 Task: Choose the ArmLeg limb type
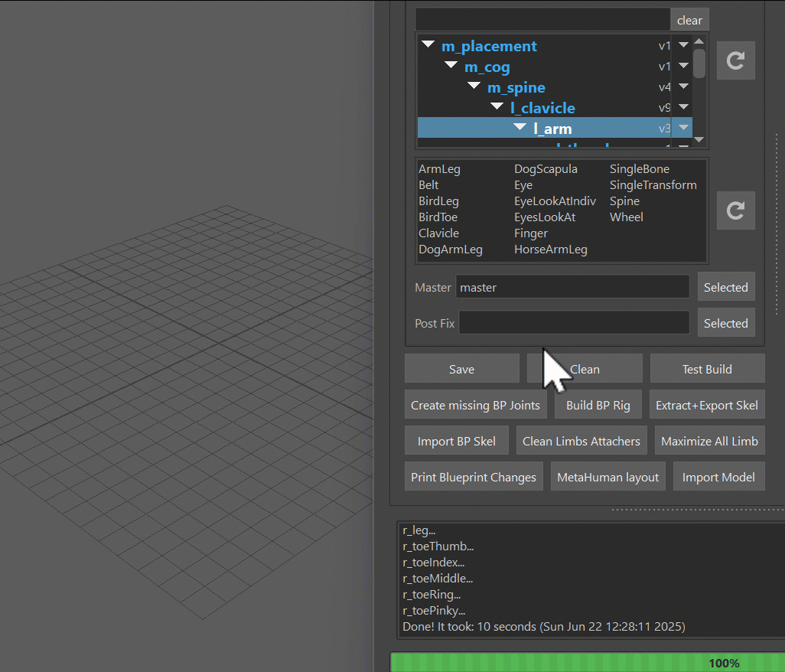[x=439, y=169]
